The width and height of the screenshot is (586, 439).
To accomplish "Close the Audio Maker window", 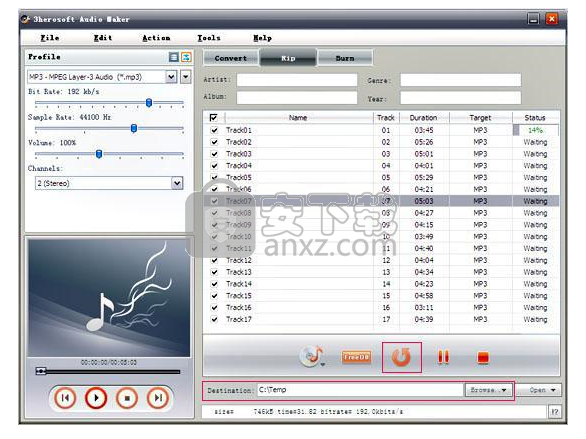I will tap(552, 19).
